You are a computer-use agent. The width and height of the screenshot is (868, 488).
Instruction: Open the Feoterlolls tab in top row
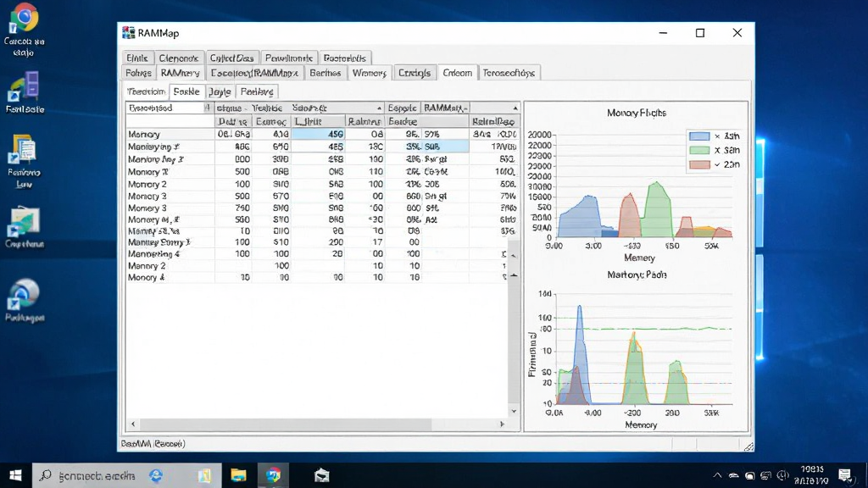pos(345,58)
